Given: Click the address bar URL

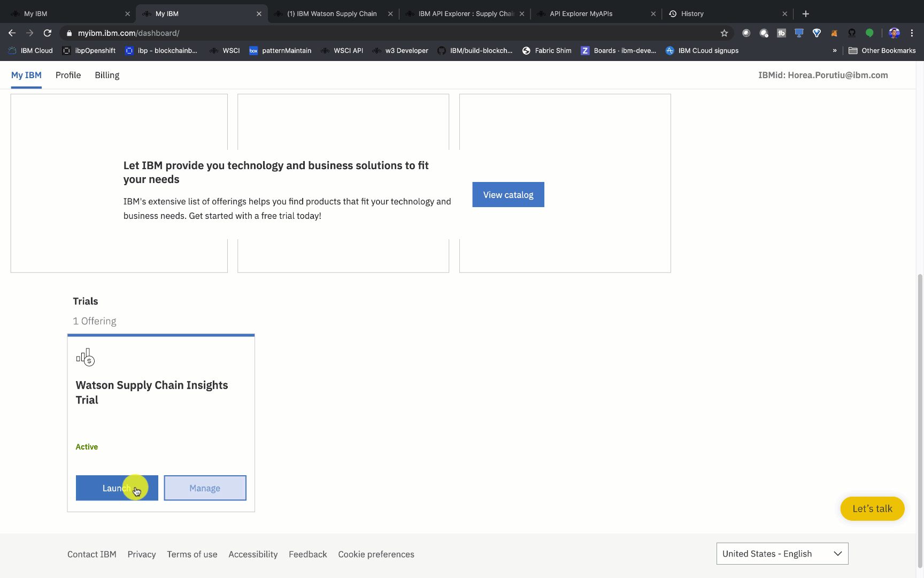Looking at the screenshot, I should tap(129, 33).
